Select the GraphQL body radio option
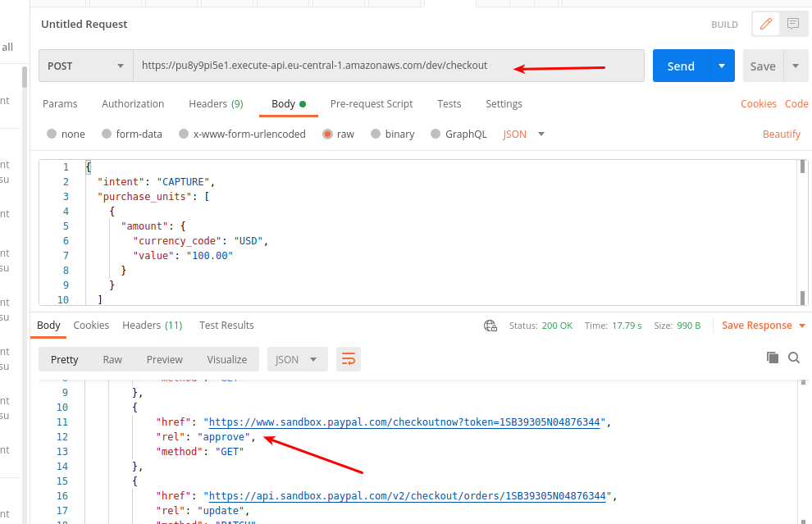 point(436,134)
